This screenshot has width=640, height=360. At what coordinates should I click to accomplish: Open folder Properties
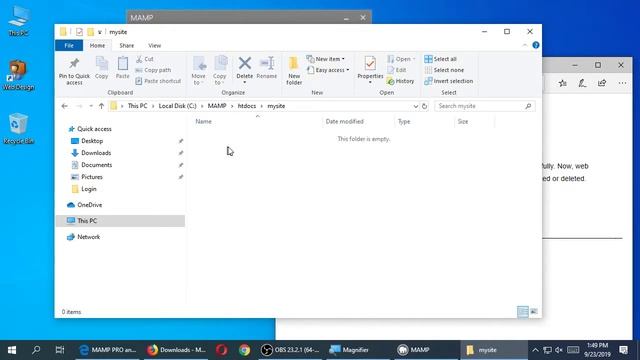[x=370, y=70]
